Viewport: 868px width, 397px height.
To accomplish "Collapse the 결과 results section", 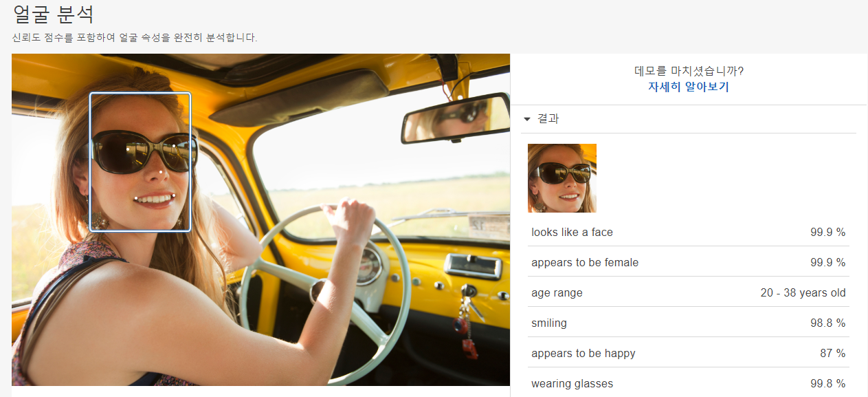I will point(527,119).
